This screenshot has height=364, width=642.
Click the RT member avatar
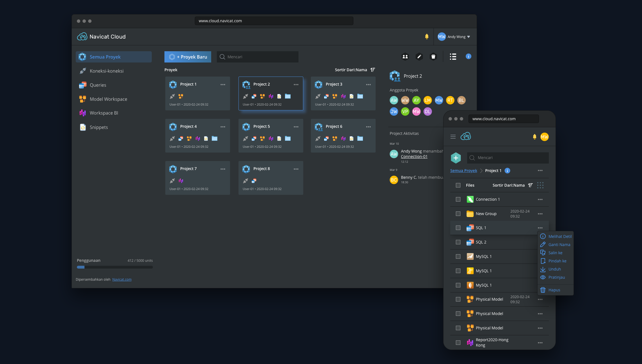tap(450, 100)
